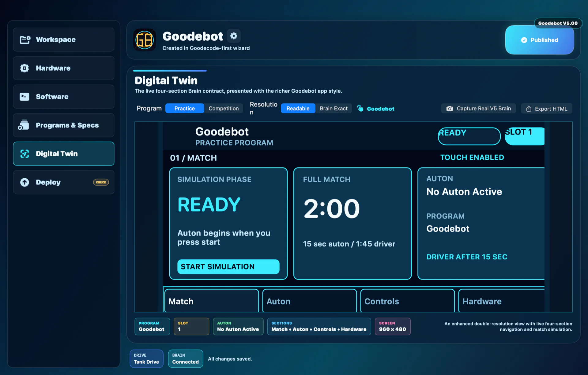Image resolution: width=588 pixels, height=375 pixels.
Task: Click the Published checkmark icon
Action: pos(524,40)
